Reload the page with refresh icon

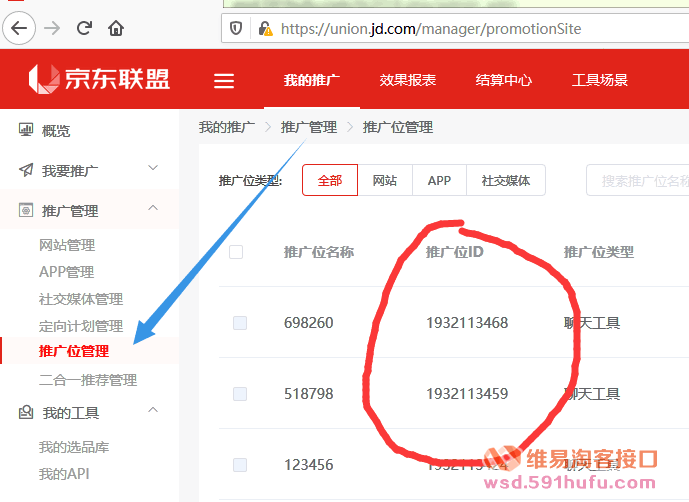[x=84, y=28]
